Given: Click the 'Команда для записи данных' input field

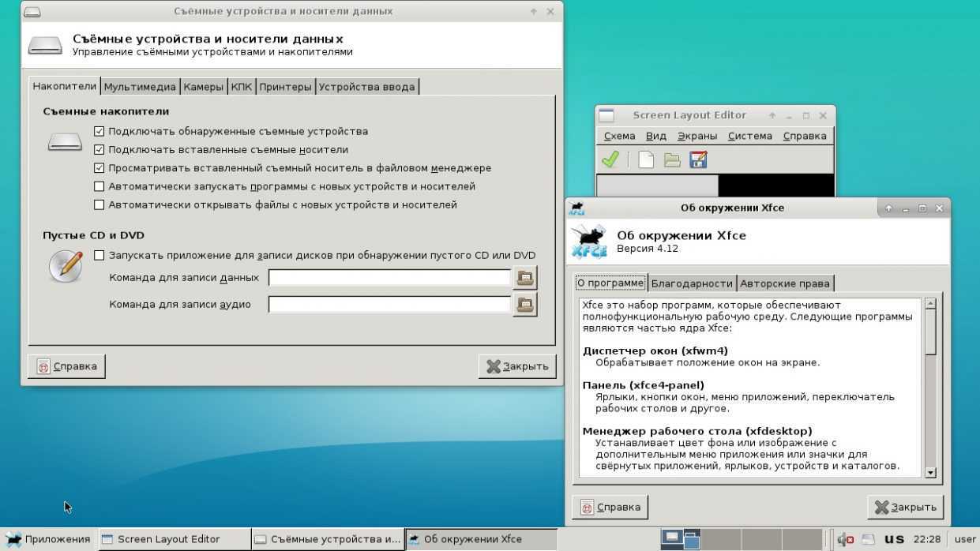Looking at the screenshot, I should point(389,278).
